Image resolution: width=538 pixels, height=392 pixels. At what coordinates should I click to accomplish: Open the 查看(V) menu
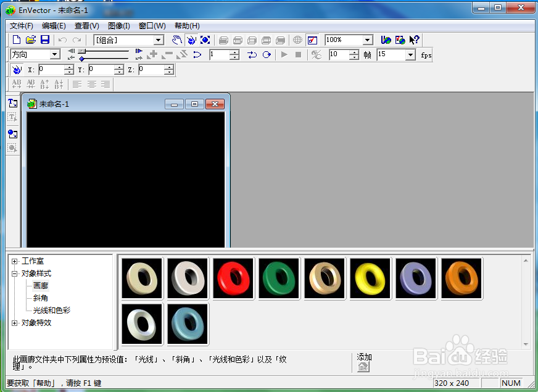click(87, 26)
